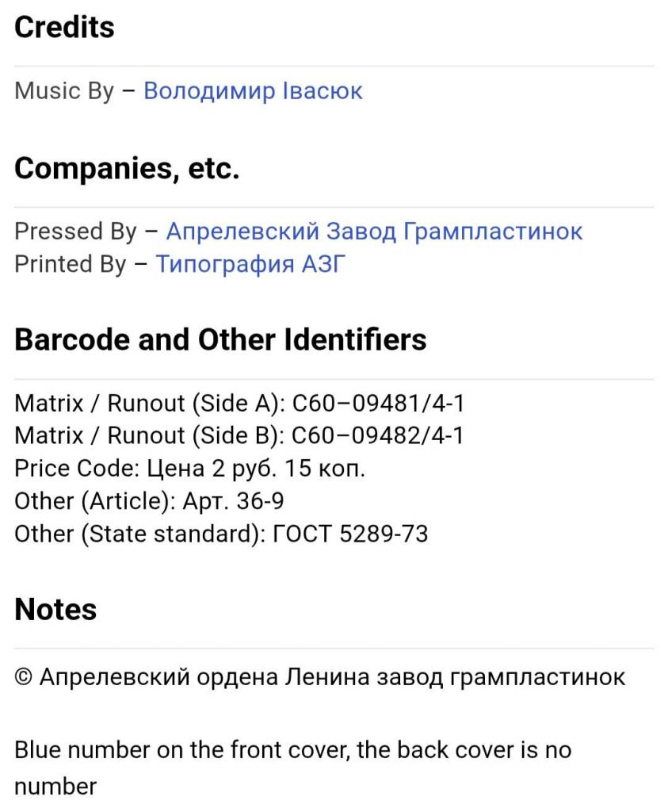
Task: Click the Notes section heading
Action: click(55, 609)
